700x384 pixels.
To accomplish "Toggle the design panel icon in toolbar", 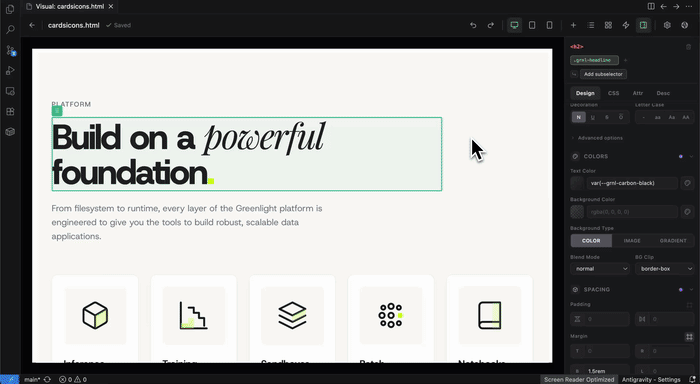I will (643, 25).
